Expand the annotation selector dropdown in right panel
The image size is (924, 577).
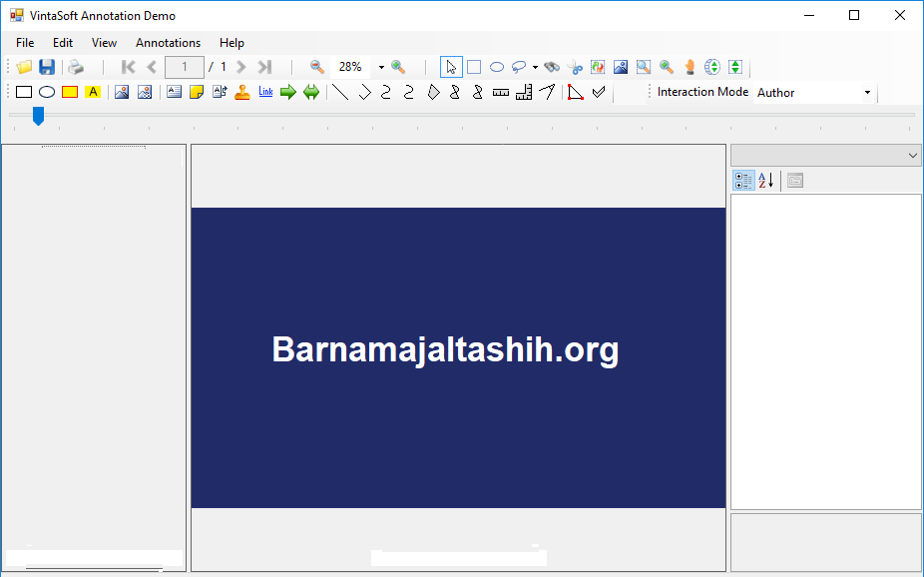tap(912, 156)
